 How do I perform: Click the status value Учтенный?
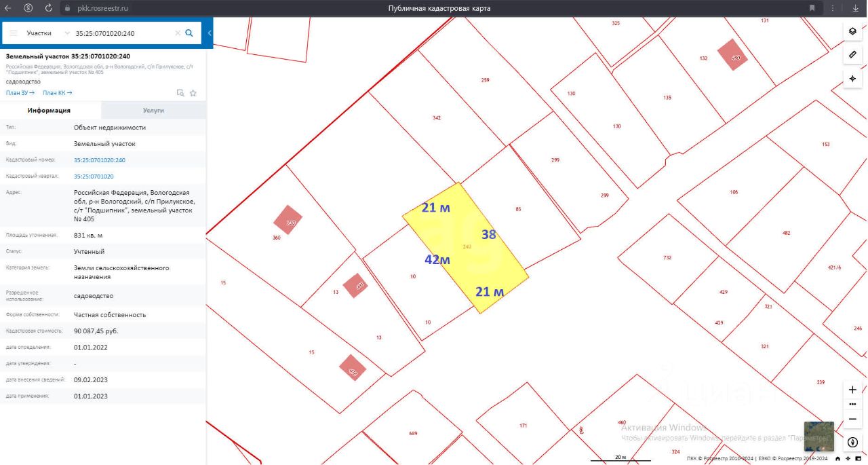(90, 251)
